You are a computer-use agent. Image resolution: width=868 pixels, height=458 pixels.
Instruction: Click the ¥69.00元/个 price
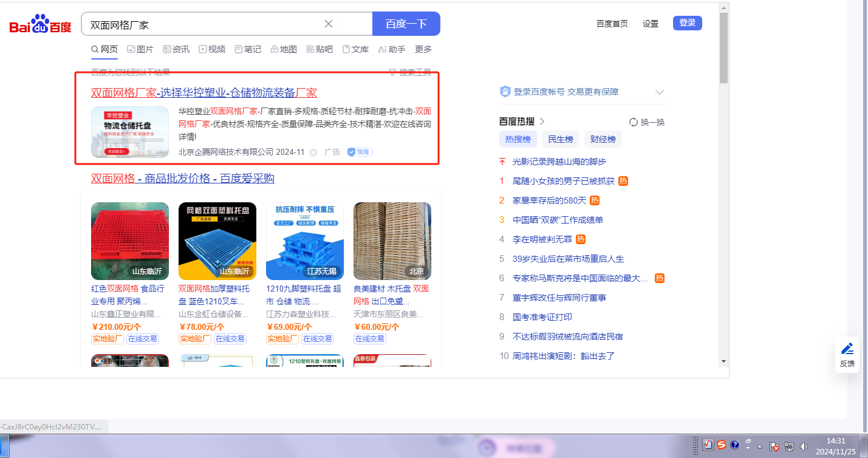coord(289,327)
